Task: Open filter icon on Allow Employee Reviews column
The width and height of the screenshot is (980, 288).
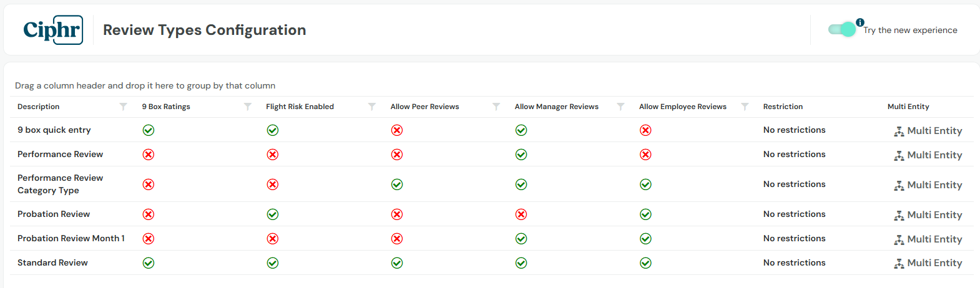Action: 745,107
